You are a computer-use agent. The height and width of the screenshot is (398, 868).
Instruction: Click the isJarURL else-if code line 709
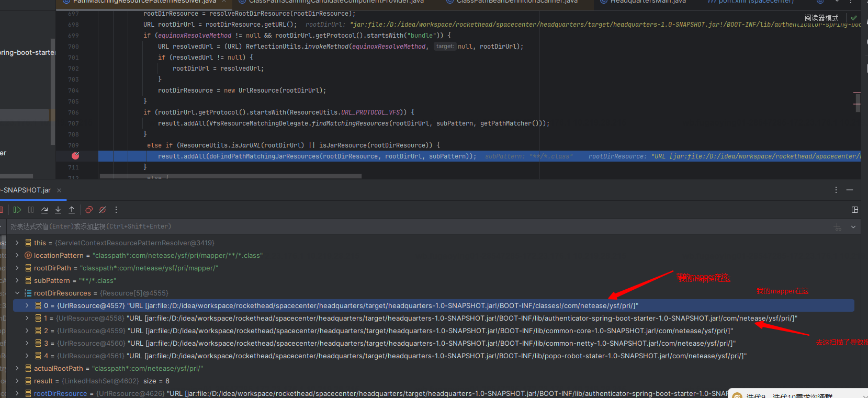pyautogui.click(x=294, y=145)
